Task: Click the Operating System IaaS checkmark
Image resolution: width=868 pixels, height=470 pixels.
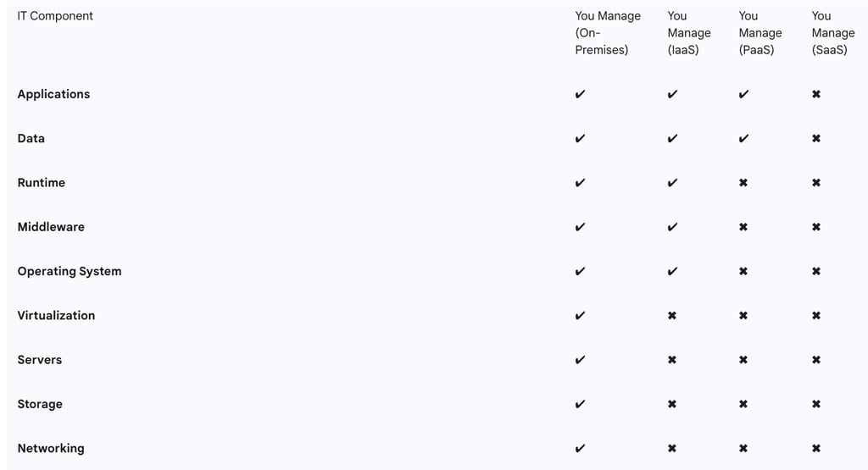Action: tap(672, 272)
